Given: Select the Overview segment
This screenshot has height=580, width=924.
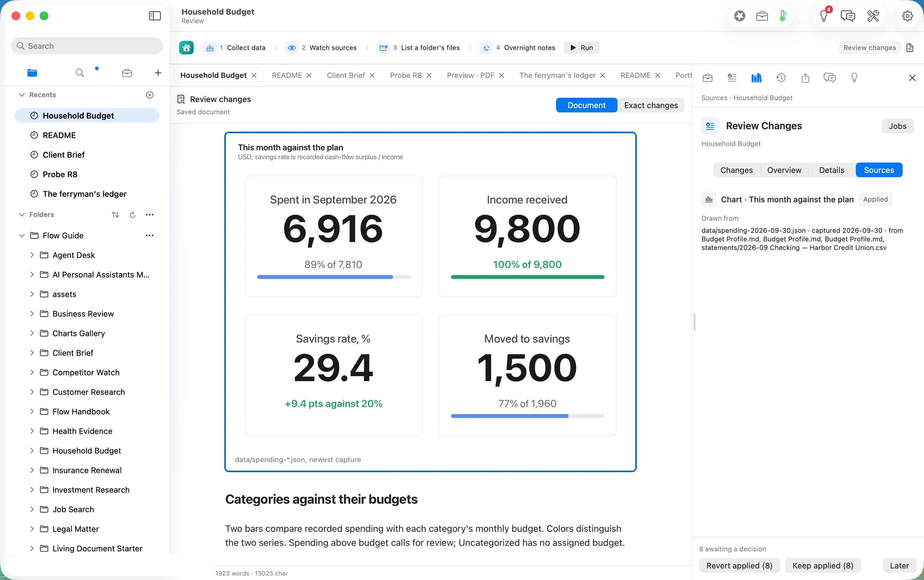Looking at the screenshot, I should (x=784, y=170).
